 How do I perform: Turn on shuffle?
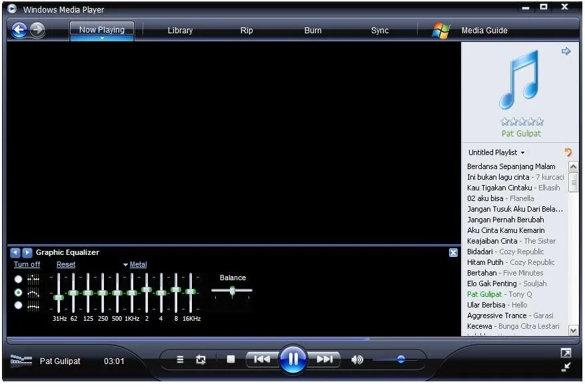coord(180,359)
